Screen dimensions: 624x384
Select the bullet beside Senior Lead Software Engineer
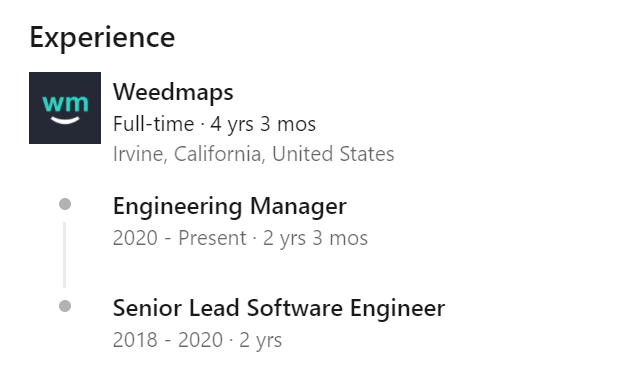(65, 306)
